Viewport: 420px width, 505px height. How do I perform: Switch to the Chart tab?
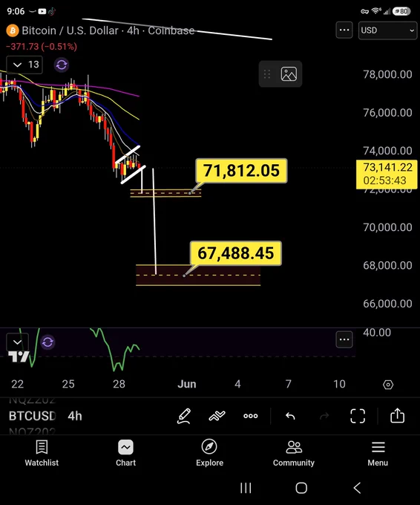coord(126,454)
